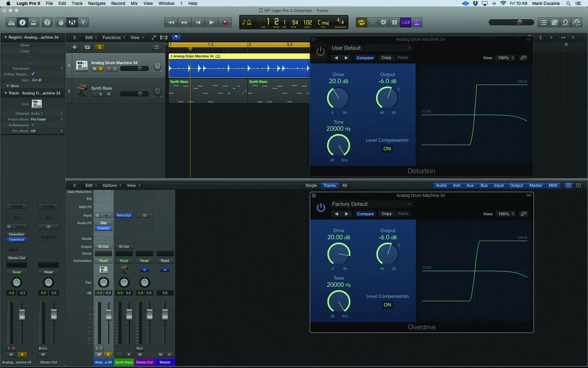Open the Mixer from the control bar icon
The height and width of the screenshot is (368, 588).
click(x=72, y=22)
